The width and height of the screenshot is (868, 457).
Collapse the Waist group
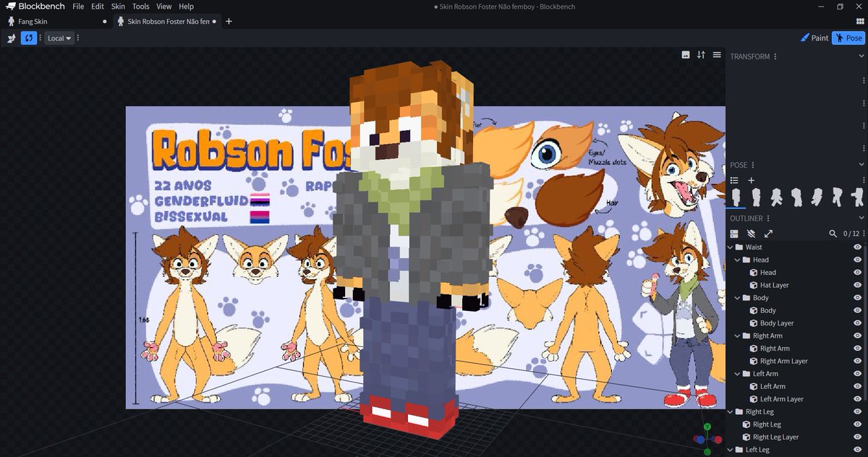point(731,247)
